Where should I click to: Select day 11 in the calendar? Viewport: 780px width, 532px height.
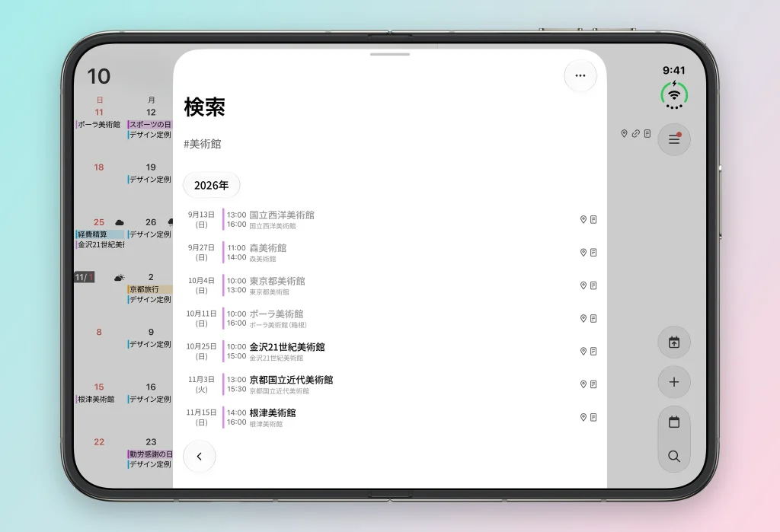tap(99, 113)
